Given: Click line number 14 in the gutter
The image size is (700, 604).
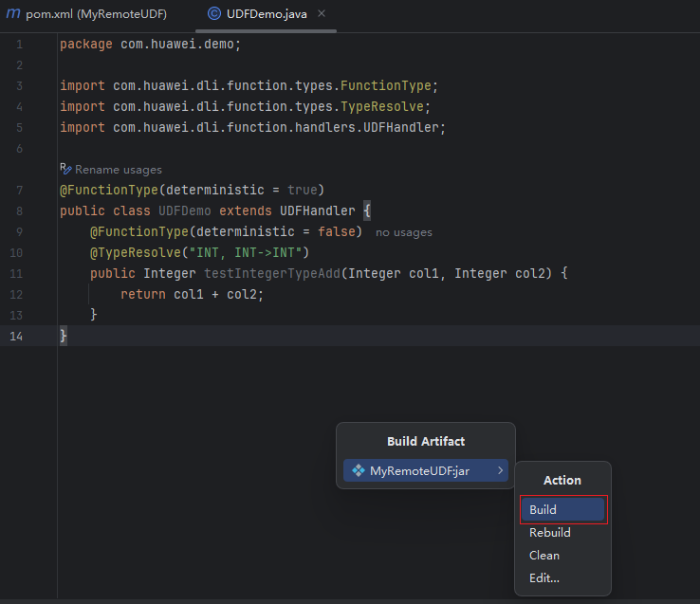Looking at the screenshot, I should click(x=16, y=337).
